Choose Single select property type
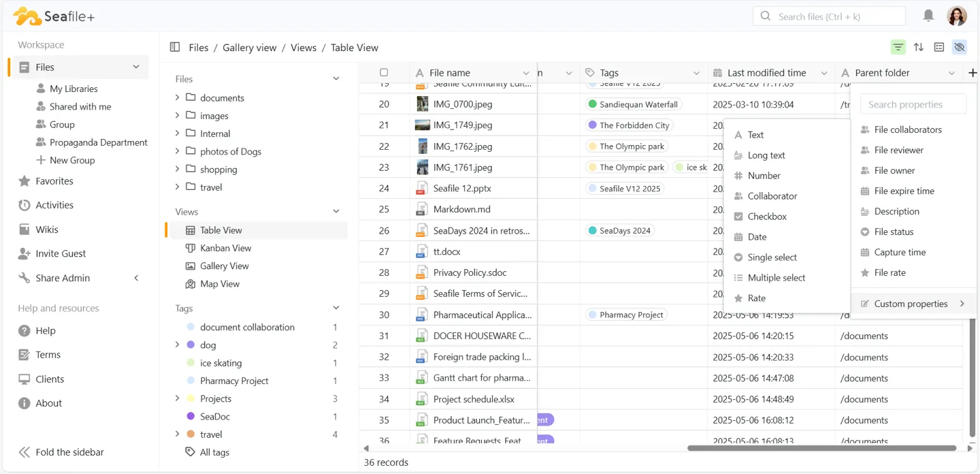 772,257
